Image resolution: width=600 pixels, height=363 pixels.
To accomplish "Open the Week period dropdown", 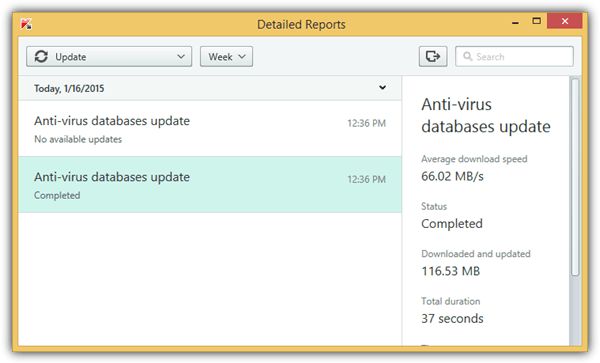I will (x=226, y=57).
